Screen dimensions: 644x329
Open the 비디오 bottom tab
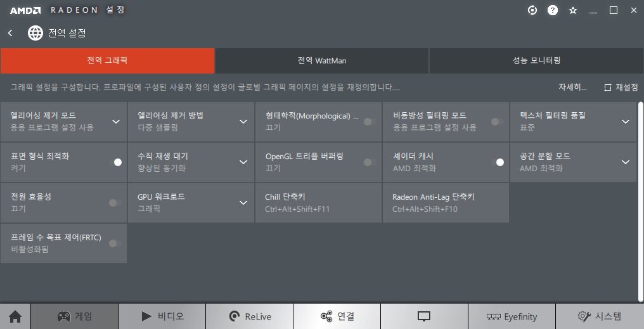pyautogui.click(x=162, y=316)
